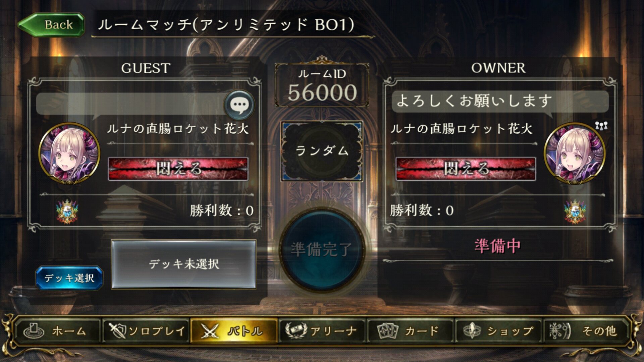Open the guest chat message bubble icon
The width and height of the screenshot is (644, 362).
[239, 105]
